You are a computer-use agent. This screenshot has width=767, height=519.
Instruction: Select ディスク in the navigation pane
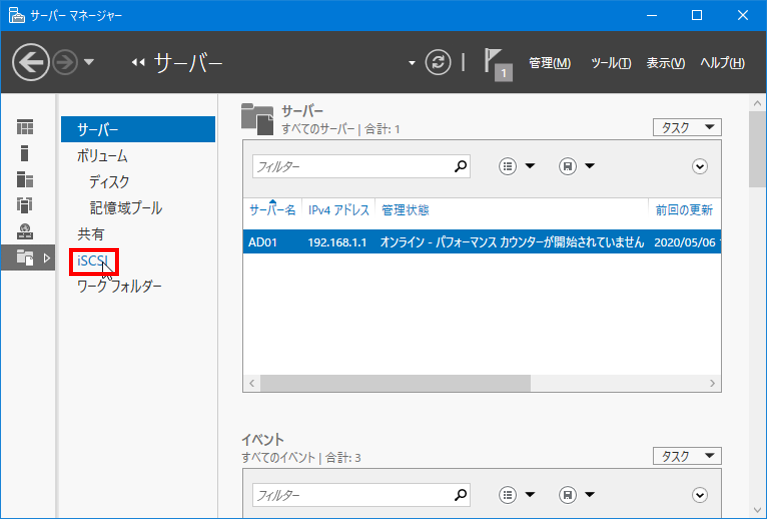(x=109, y=182)
